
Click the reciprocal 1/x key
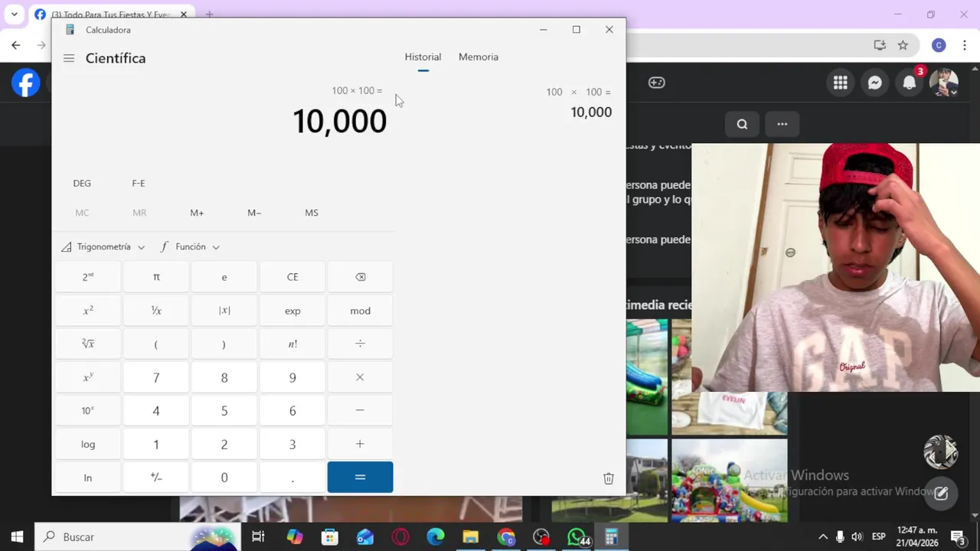[156, 311]
